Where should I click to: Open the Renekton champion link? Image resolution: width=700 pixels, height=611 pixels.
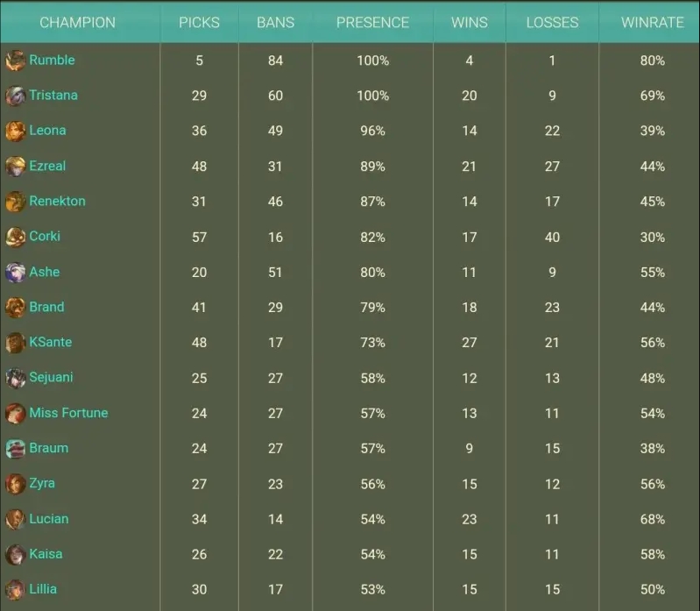coord(57,201)
